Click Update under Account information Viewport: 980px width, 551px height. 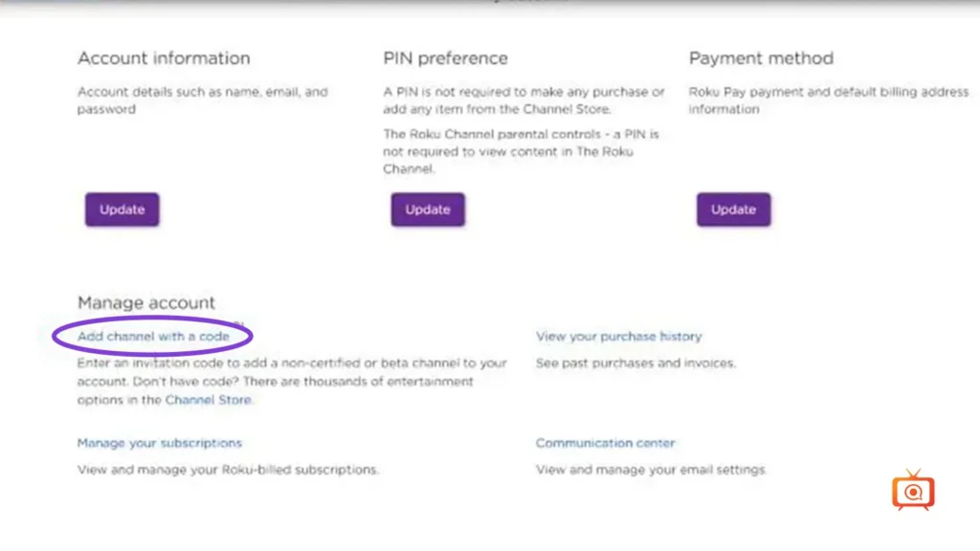122,209
